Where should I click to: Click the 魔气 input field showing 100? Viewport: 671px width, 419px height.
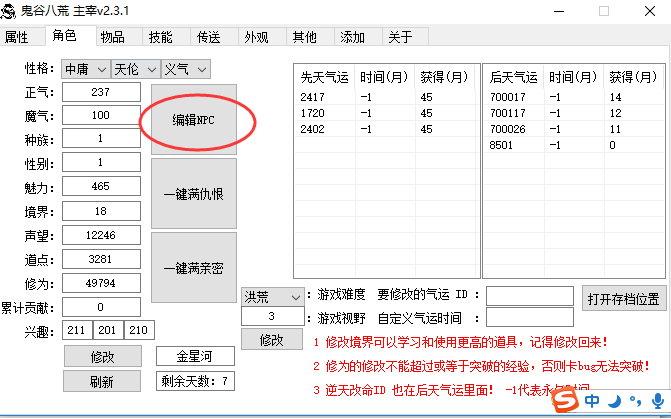101,115
